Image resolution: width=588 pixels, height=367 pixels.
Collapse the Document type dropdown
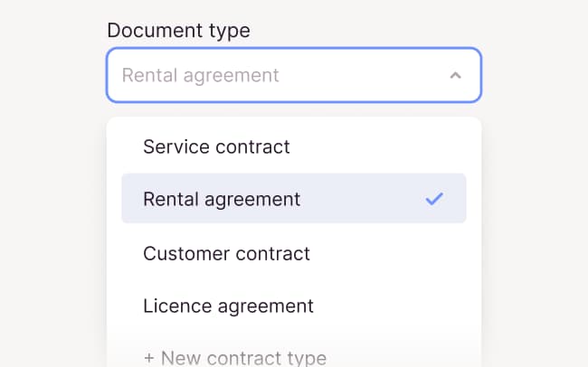(455, 75)
